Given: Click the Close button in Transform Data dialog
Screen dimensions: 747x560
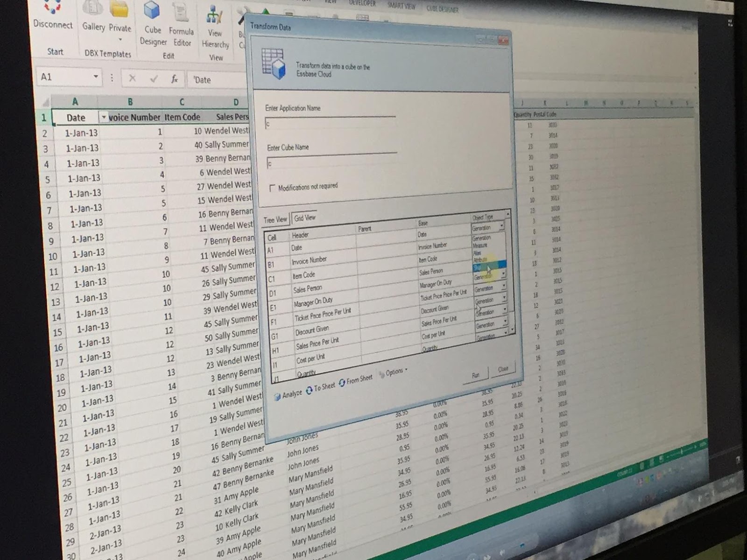Looking at the screenshot, I should [x=503, y=369].
